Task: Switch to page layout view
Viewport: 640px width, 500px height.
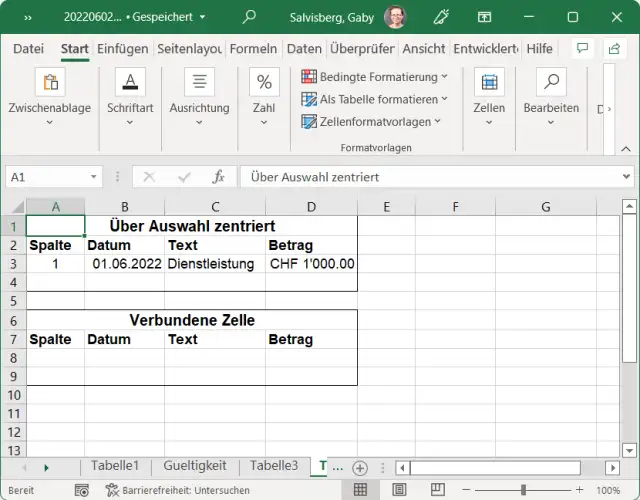Action: point(397,490)
